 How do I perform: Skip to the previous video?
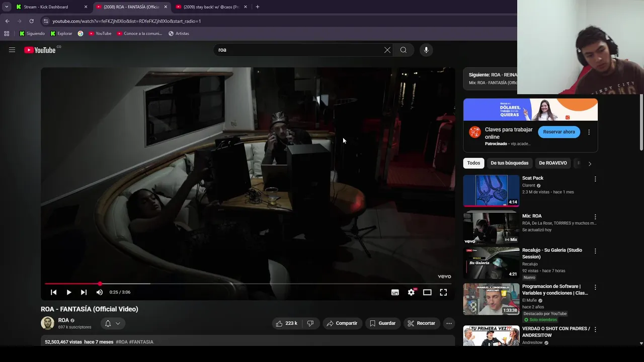click(53, 292)
